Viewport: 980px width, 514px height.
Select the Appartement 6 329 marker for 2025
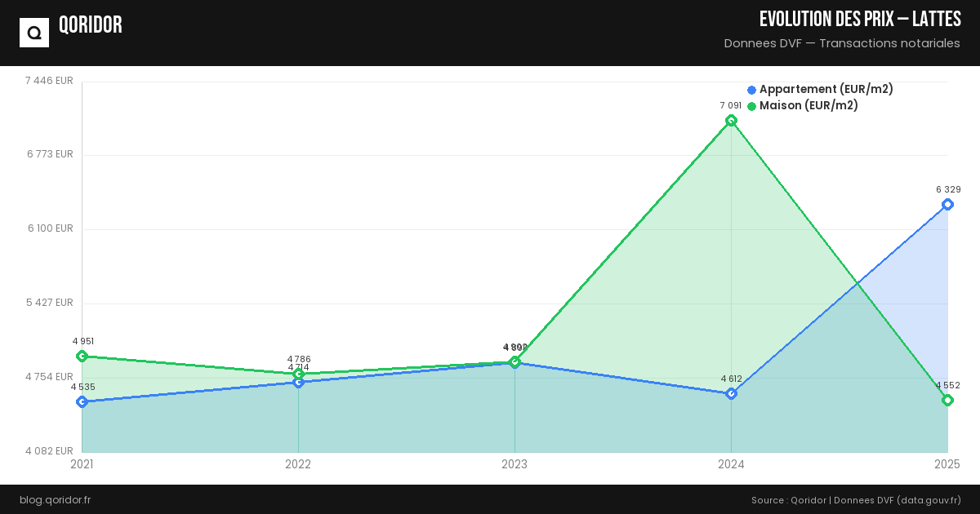point(947,204)
